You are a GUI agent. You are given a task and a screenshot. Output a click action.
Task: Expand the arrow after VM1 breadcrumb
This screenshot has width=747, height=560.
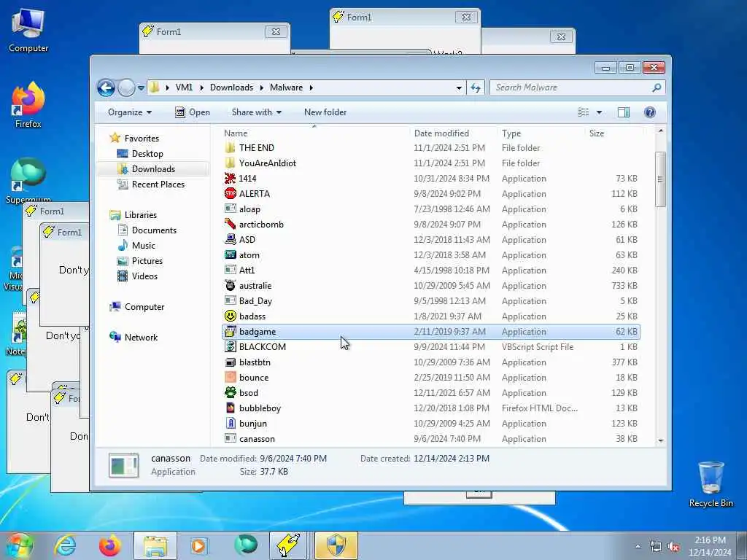(201, 87)
